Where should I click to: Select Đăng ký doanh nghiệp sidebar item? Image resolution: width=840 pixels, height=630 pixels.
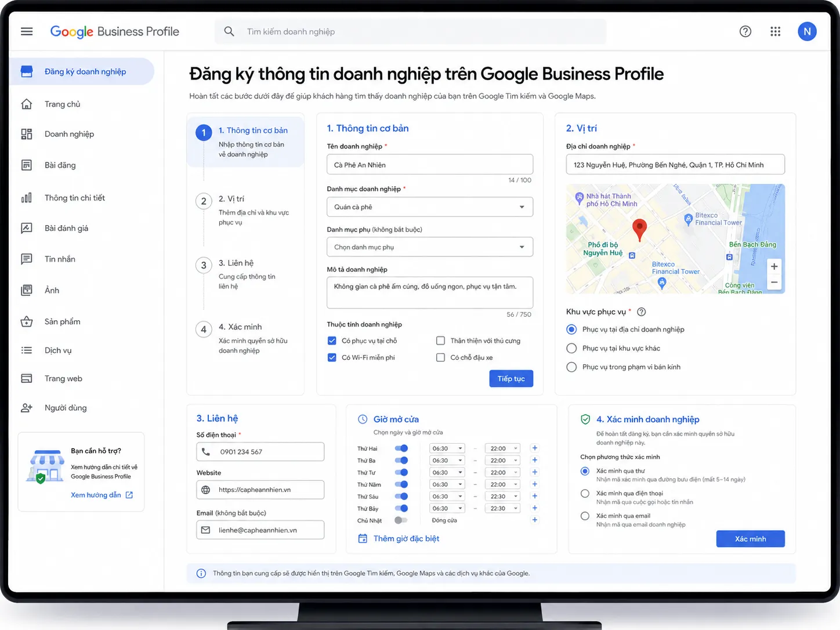(x=82, y=71)
